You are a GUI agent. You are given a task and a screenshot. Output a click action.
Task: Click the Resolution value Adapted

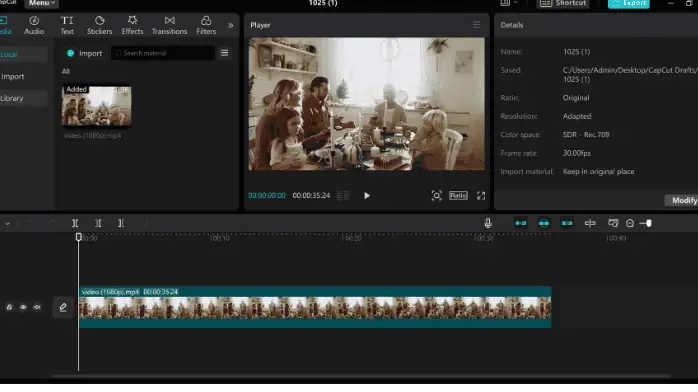tap(577, 117)
